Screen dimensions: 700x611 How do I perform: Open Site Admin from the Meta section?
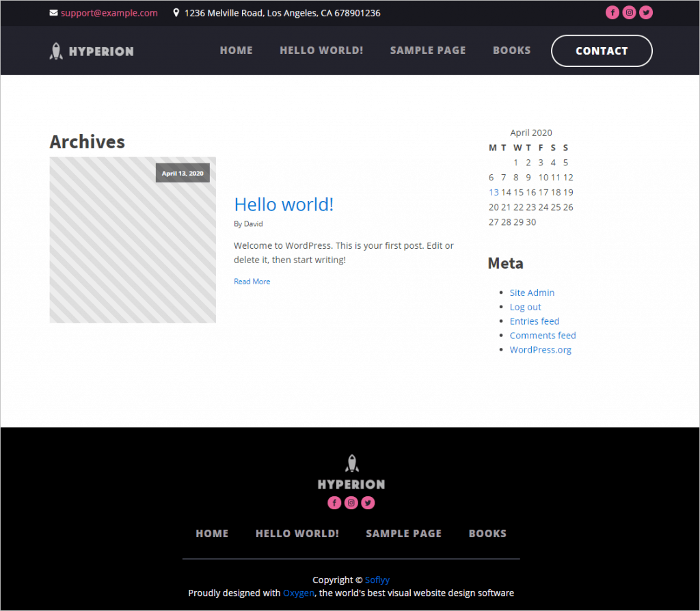[532, 293]
